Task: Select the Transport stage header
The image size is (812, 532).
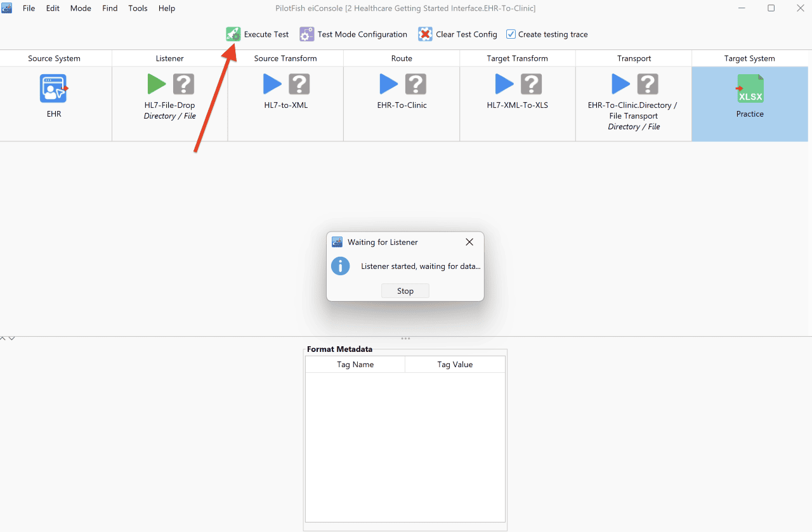Action: click(x=634, y=58)
